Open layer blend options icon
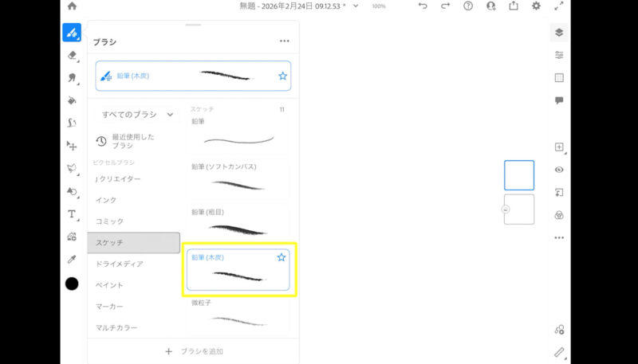The image size is (638, 364). (559, 215)
